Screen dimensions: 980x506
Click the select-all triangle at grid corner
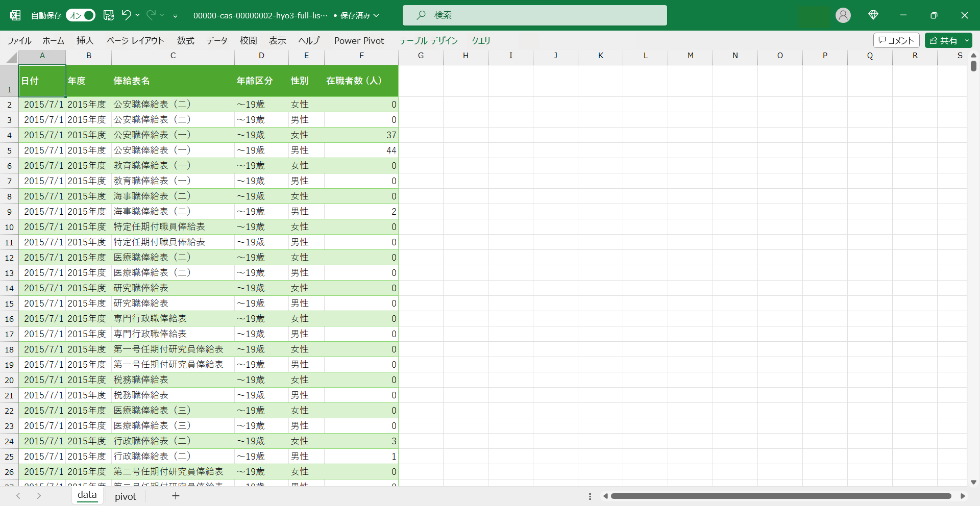tap(11, 58)
